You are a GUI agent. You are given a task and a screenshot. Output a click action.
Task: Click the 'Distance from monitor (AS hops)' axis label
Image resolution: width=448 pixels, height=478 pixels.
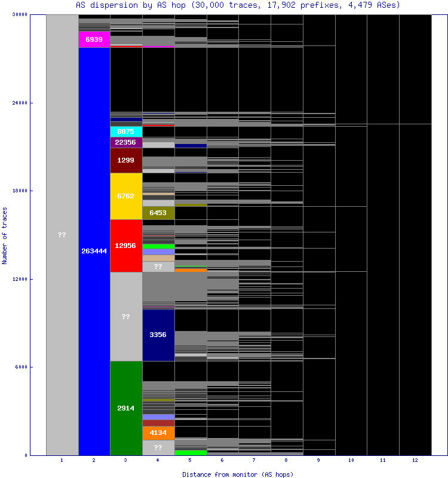point(238,474)
